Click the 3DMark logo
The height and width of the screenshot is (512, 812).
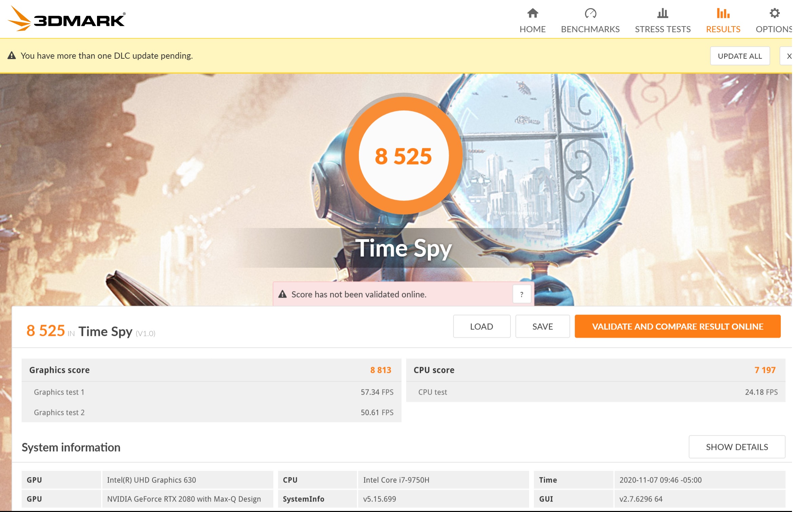click(66, 19)
